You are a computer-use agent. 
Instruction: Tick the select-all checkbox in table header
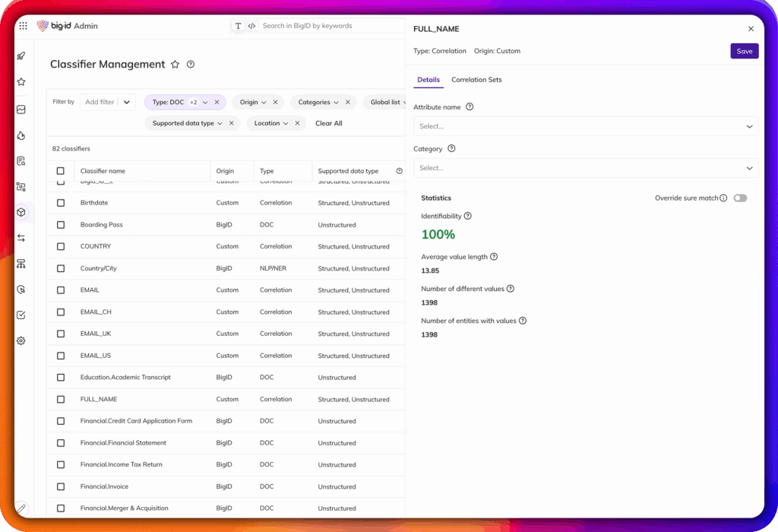click(61, 171)
